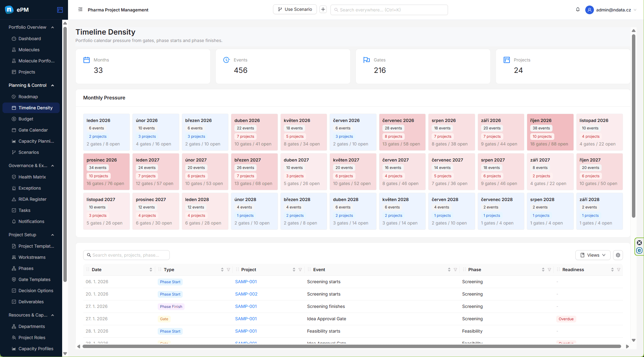Click the Overdue badge on Idea Approval Gate
The image size is (644, 357).
pos(566,319)
